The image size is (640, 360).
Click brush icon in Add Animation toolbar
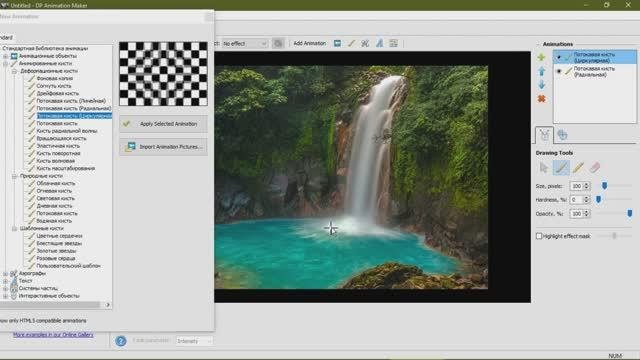[351, 43]
